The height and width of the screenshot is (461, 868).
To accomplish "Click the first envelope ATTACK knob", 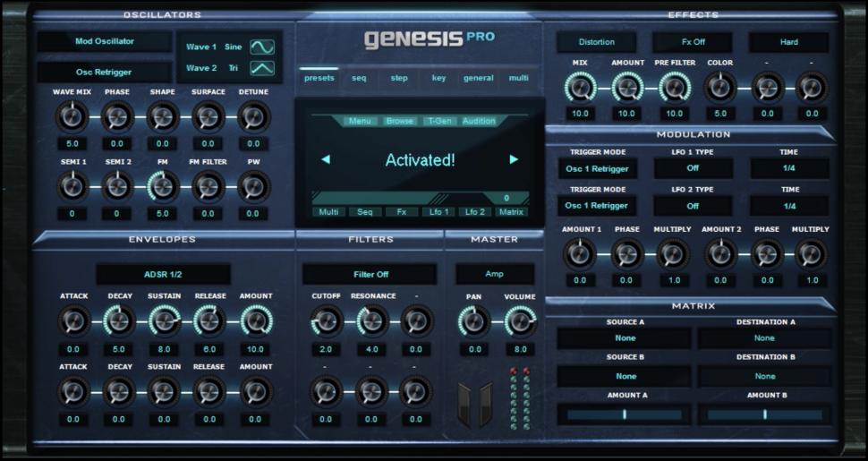I will [x=73, y=321].
